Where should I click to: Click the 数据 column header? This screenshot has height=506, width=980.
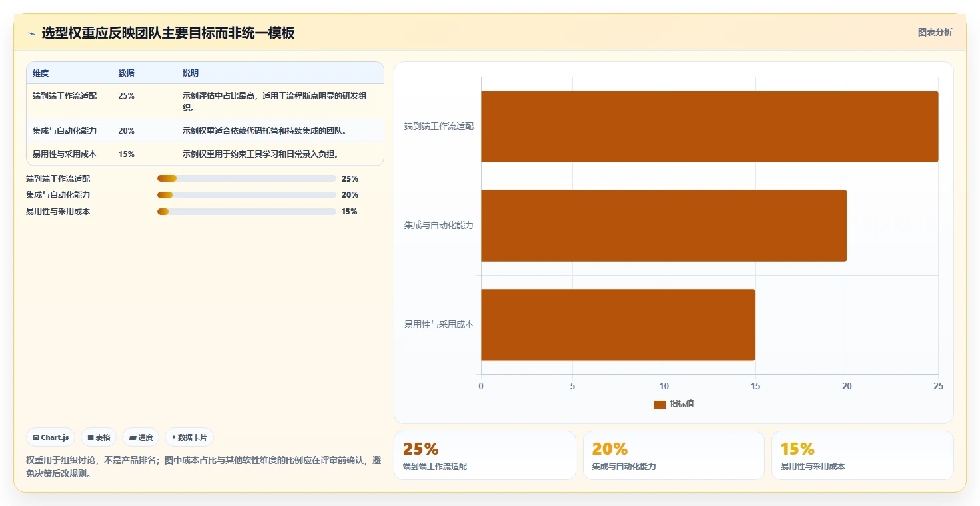(x=127, y=73)
